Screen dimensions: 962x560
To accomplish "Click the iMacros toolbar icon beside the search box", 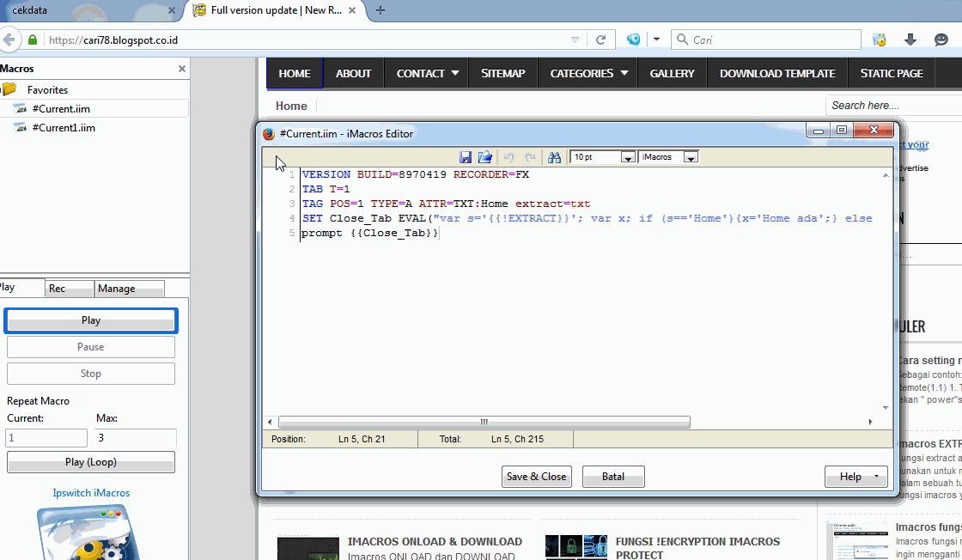I will click(880, 40).
